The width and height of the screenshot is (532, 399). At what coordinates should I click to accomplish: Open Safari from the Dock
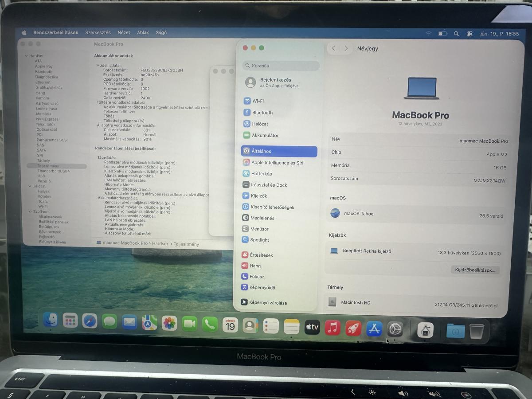point(90,321)
